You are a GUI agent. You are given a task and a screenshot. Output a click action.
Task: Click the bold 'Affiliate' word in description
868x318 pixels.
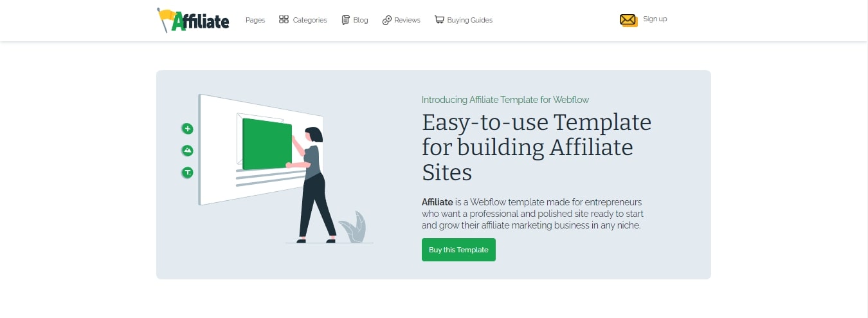tap(437, 202)
